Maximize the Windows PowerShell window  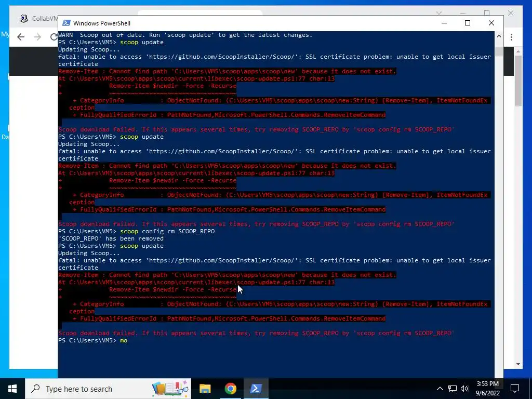[468, 23]
